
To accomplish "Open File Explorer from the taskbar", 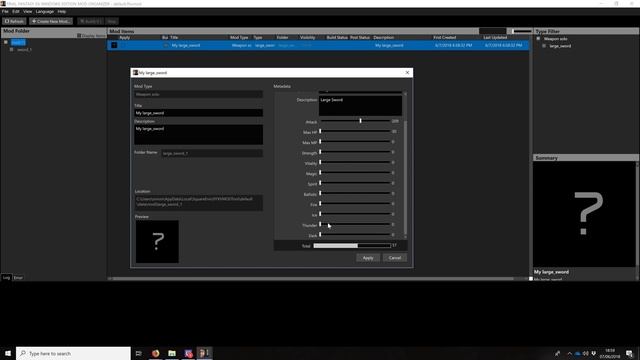I will coord(172,353).
